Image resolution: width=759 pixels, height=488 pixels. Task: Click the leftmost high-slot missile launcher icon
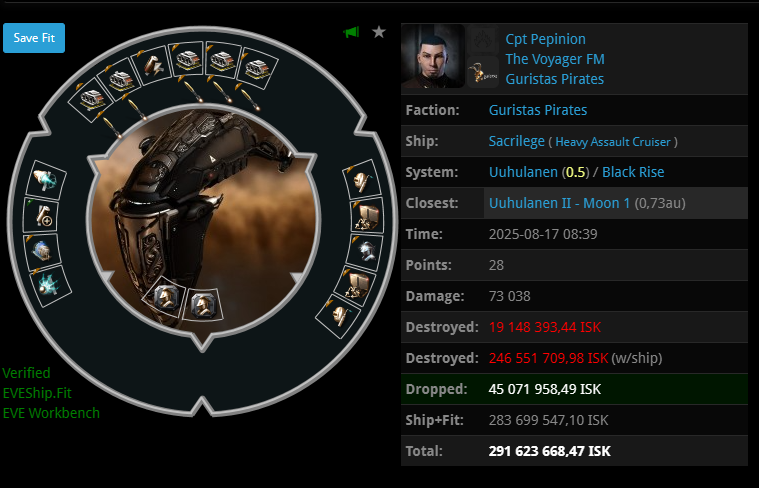pyautogui.click(x=91, y=100)
